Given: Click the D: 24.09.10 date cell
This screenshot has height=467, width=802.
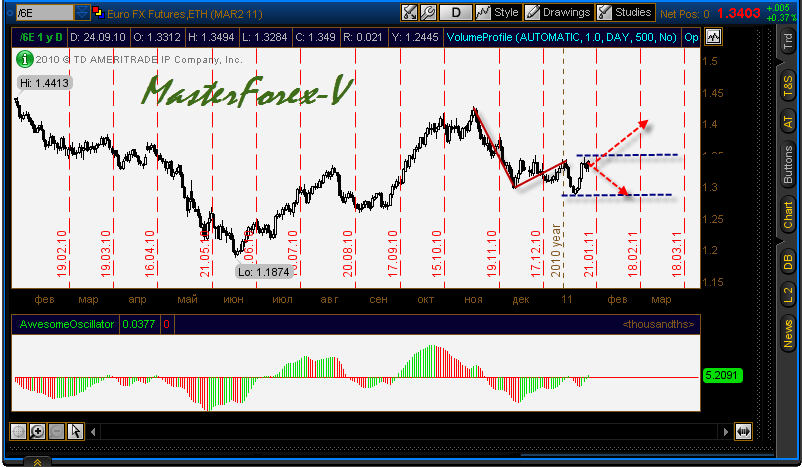Looking at the screenshot, I should click(x=98, y=37).
